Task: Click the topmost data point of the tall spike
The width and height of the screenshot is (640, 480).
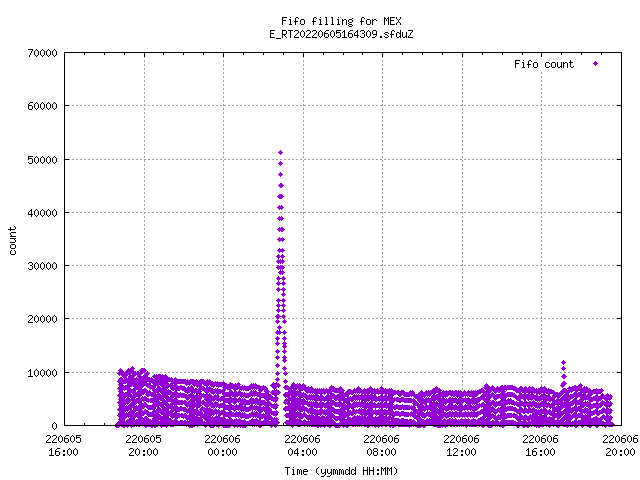Action: 280,153
